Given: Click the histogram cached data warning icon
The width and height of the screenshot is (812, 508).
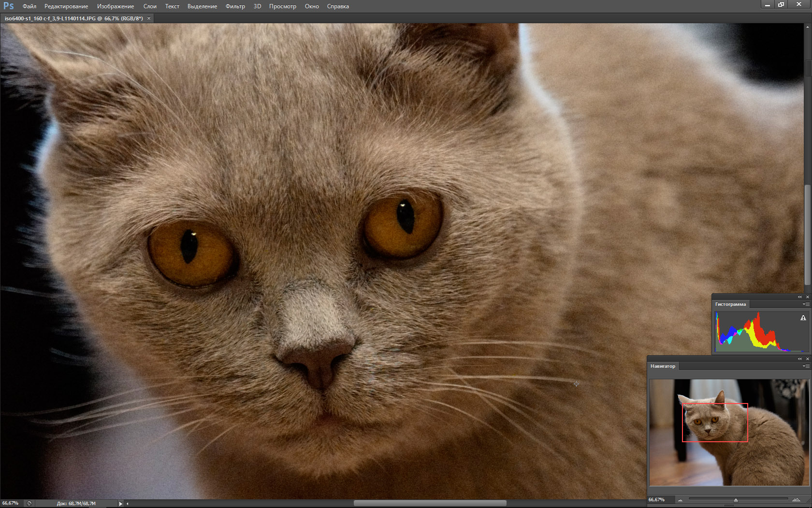Looking at the screenshot, I should 803,318.
